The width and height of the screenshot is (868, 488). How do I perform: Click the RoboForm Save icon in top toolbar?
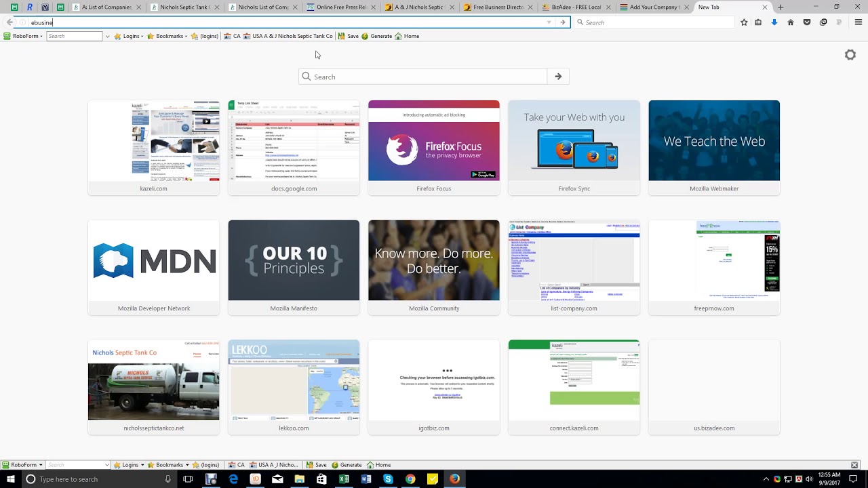[x=349, y=36]
